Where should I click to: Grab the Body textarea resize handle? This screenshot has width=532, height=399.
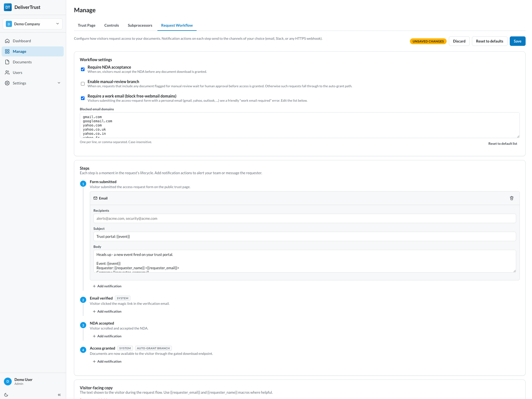coord(514,271)
